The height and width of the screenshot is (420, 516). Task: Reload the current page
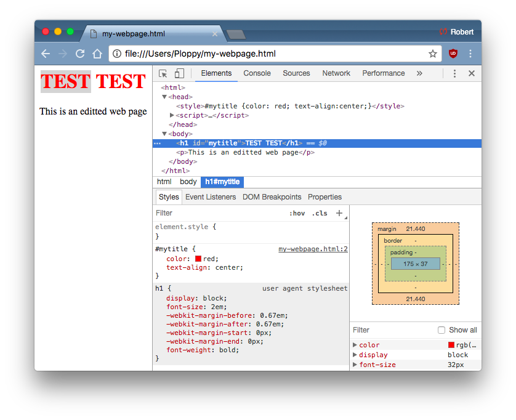click(x=80, y=54)
